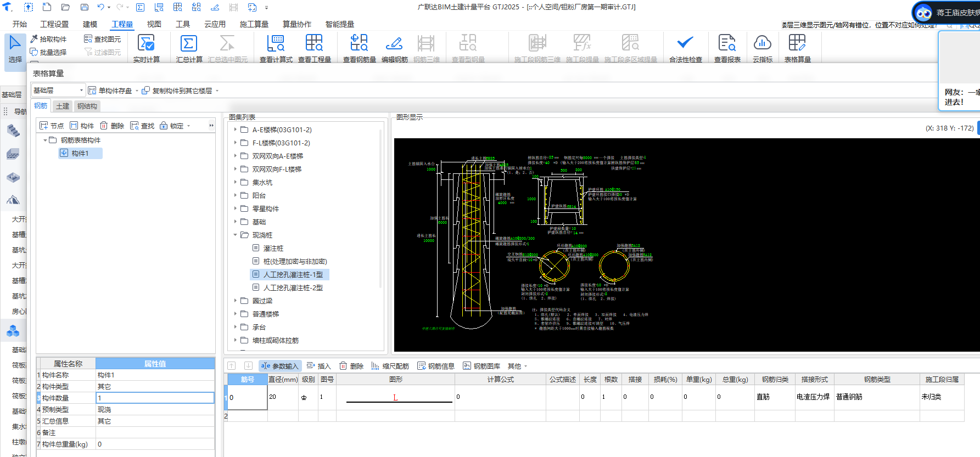Open 查看报表 reports
Image resolution: width=980 pixels, height=457 pixels.
[x=727, y=48]
